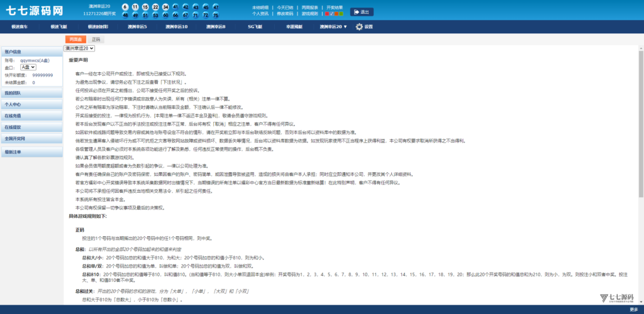This screenshot has width=644, height=314.
Task: Open the 修改密码 link
Action: point(285,14)
